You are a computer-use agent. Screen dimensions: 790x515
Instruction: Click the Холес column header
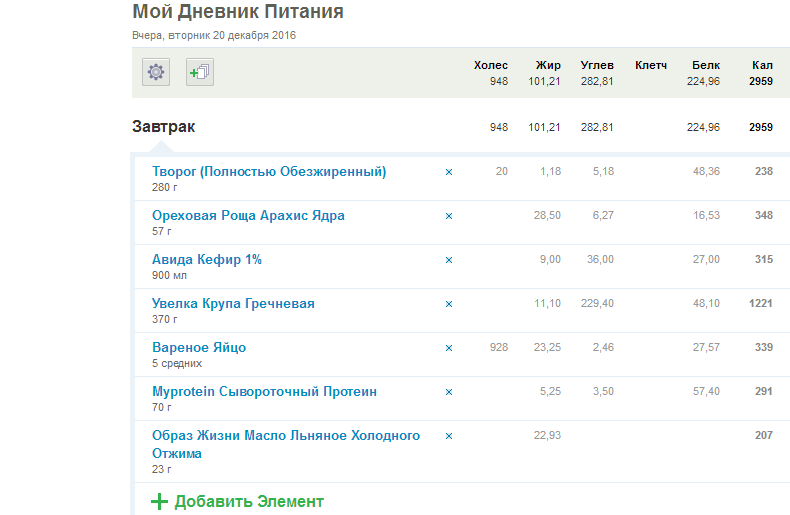[x=491, y=65]
